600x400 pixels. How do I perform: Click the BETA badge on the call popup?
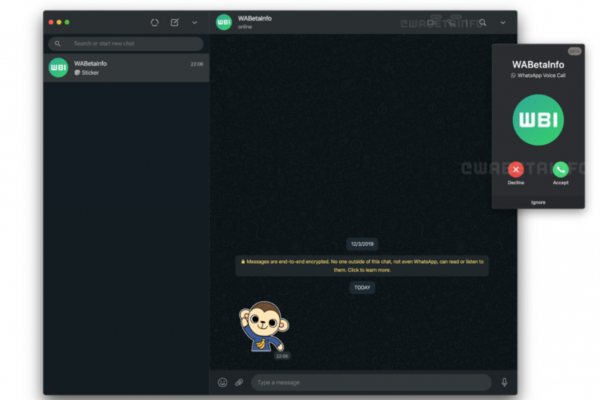pos(574,51)
